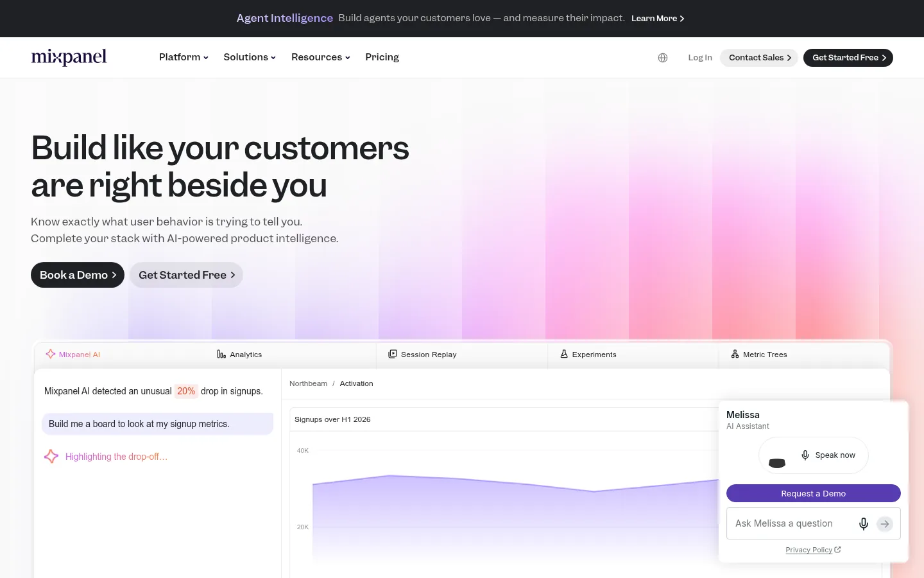The image size is (924, 578).
Task: Click the 20% drop badge
Action: click(x=186, y=391)
